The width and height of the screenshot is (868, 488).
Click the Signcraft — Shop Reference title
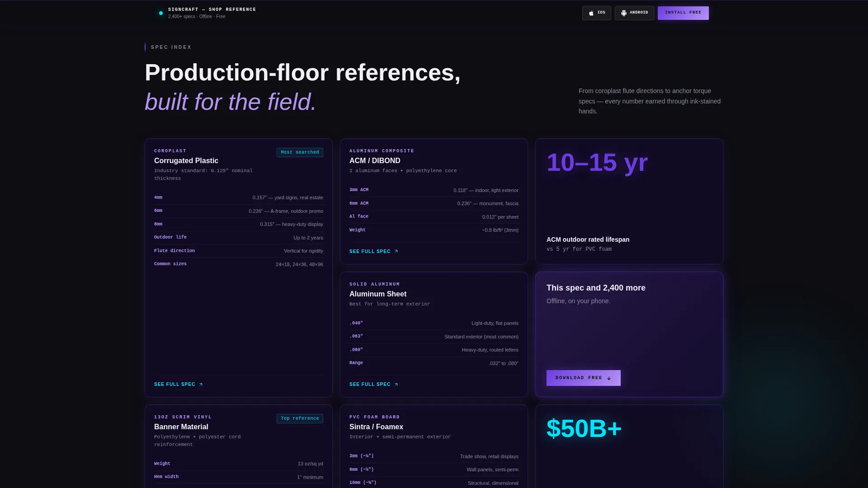[x=212, y=9]
